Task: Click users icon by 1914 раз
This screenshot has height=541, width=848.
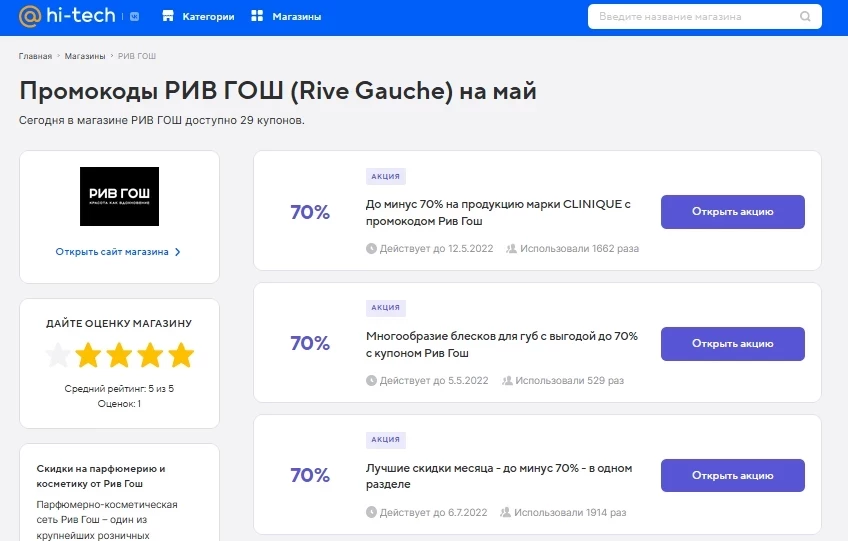Action: [505, 512]
